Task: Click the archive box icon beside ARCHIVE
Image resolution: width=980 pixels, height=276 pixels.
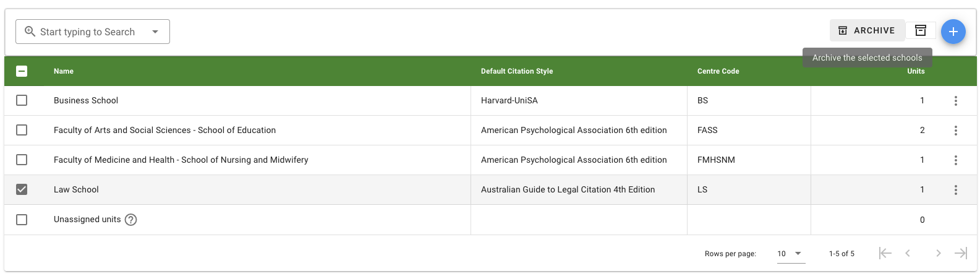Action: [921, 30]
